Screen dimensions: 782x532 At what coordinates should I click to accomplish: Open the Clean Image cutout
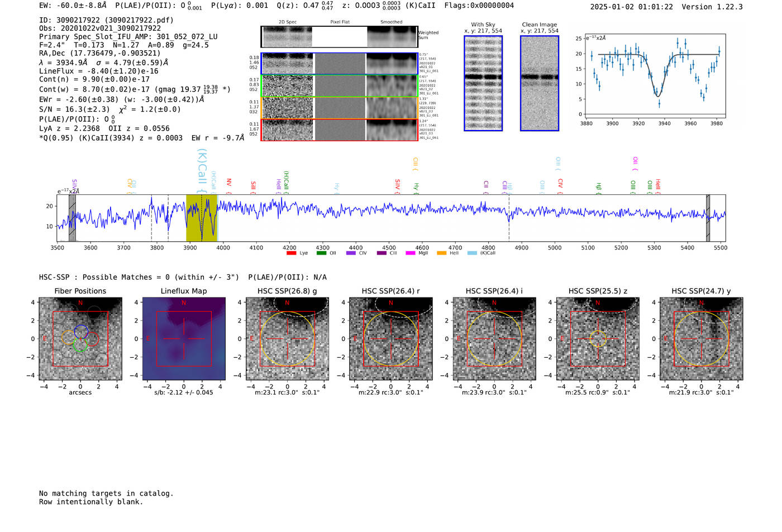540,83
